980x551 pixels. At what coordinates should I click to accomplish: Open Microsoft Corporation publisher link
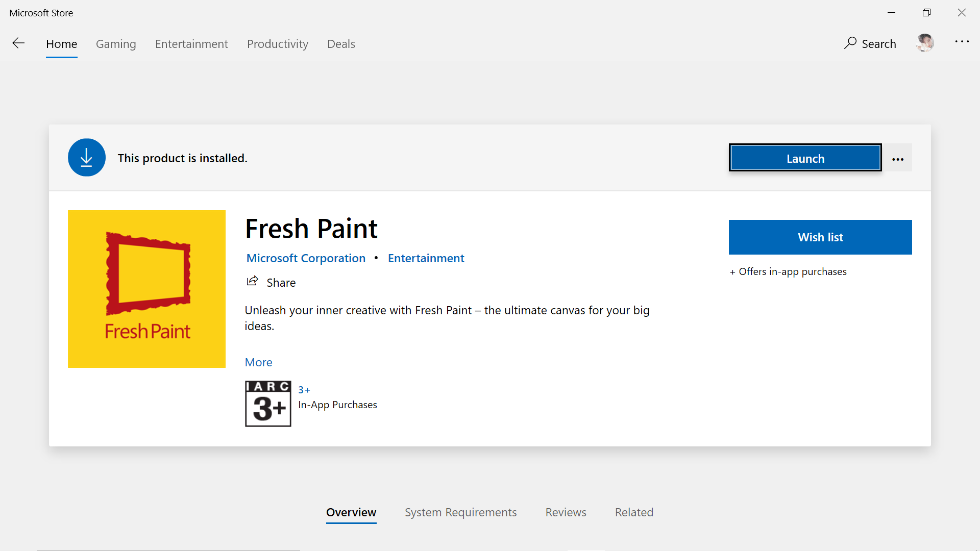tap(306, 258)
